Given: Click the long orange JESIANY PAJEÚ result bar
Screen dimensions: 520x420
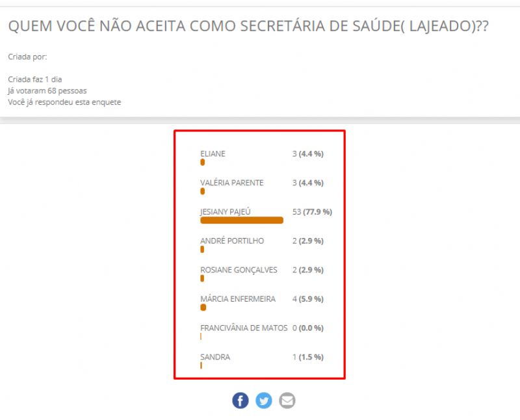Looking at the screenshot, I should (242, 220).
